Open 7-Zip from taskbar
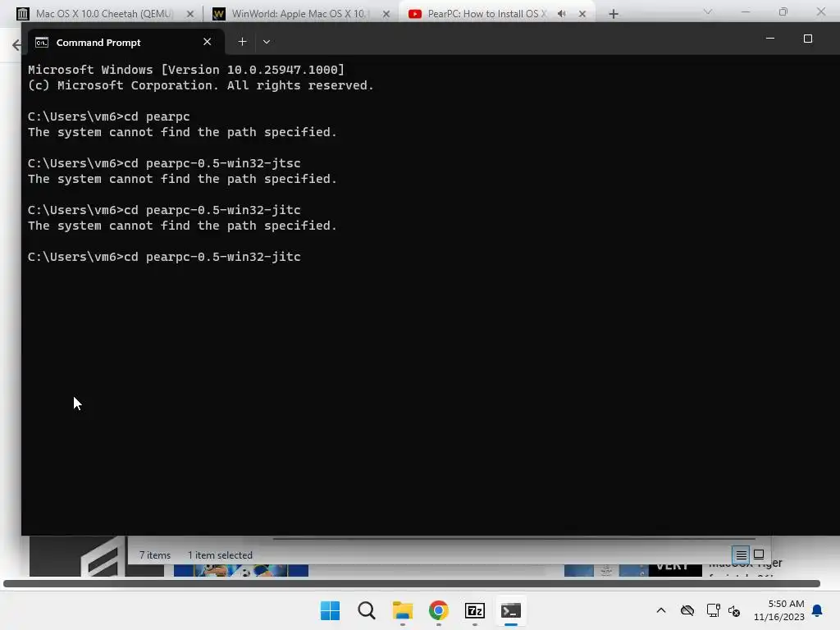The height and width of the screenshot is (630, 840). (x=475, y=610)
